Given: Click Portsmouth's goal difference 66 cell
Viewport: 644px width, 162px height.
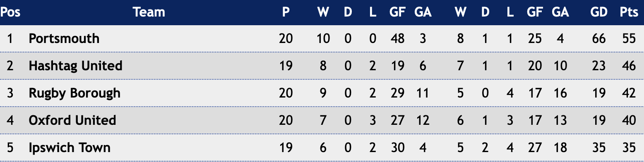Looking at the screenshot, I should pyautogui.click(x=598, y=38).
